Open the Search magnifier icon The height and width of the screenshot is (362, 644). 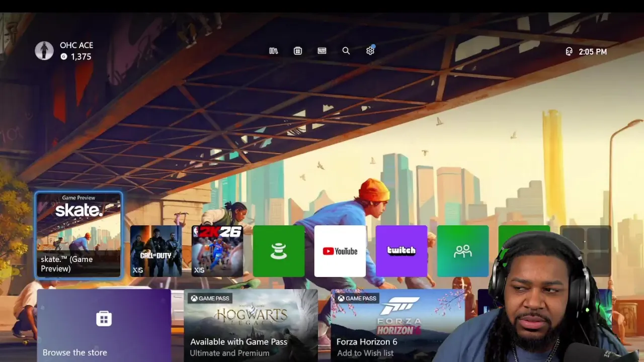pyautogui.click(x=346, y=51)
